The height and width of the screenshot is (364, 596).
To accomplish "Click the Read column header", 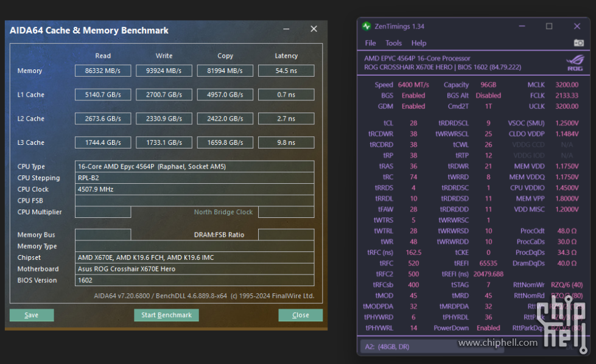I will point(103,56).
